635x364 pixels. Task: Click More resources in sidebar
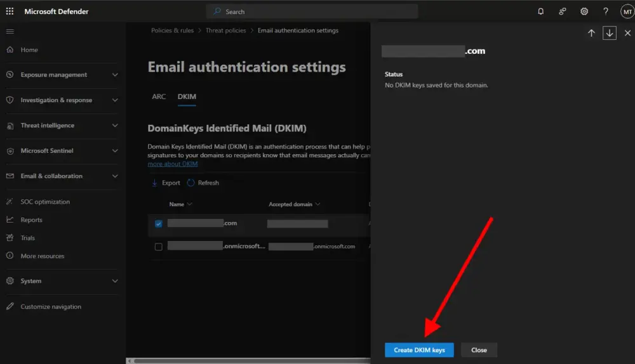pyautogui.click(x=43, y=256)
